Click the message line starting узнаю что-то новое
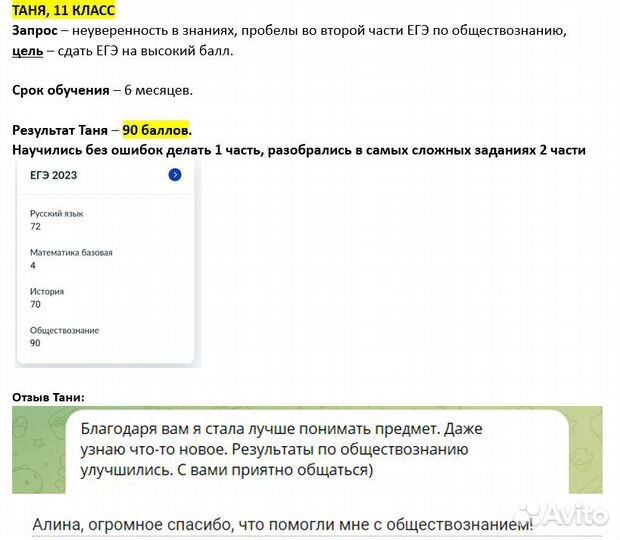 [274, 449]
